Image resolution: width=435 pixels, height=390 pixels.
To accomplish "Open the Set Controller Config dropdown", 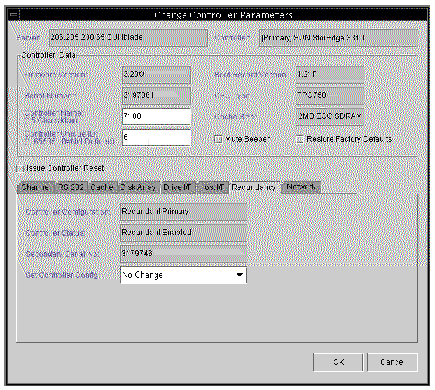I will [184, 275].
